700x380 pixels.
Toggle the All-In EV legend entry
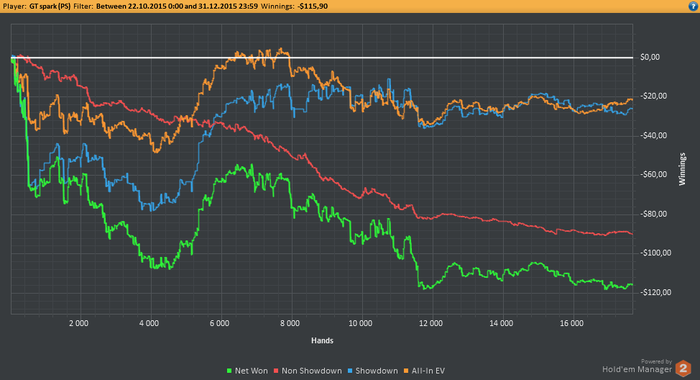click(x=424, y=371)
